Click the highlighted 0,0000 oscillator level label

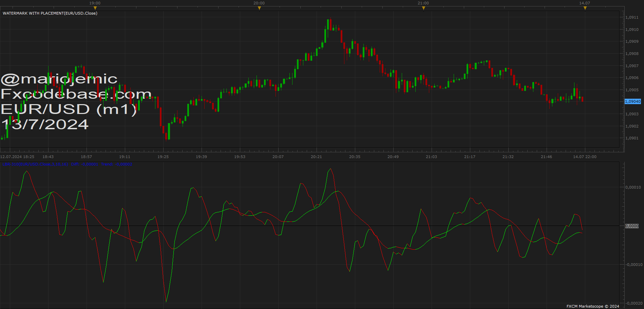click(632, 226)
